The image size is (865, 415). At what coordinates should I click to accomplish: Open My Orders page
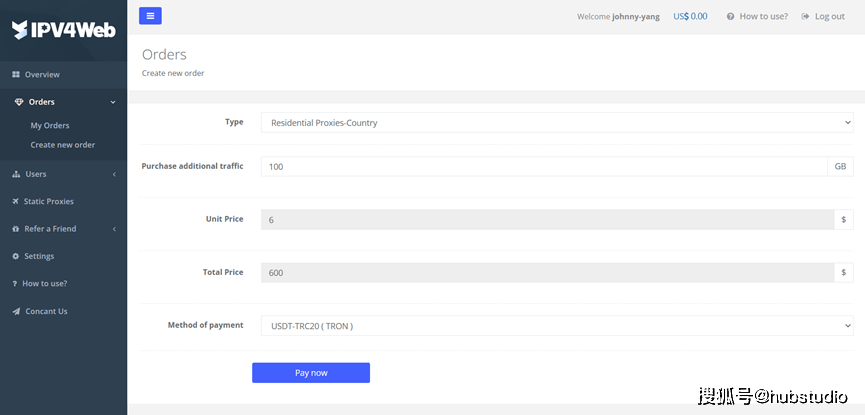50,126
